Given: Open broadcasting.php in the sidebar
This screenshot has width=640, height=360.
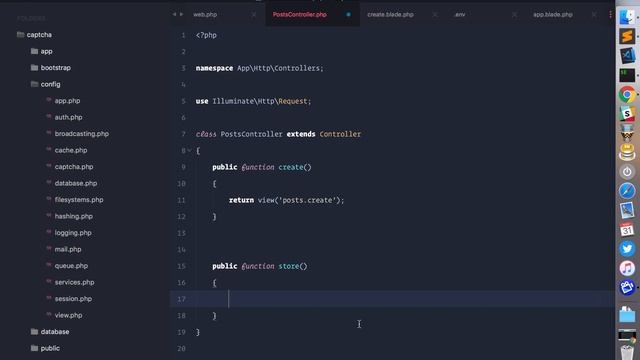Looking at the screenshot, I should (82, 133).
